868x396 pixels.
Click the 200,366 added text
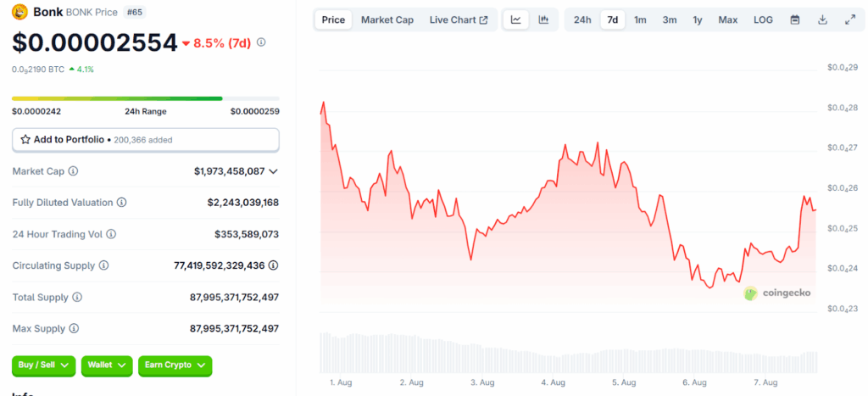pyautogui.click(x=142, y=141)
